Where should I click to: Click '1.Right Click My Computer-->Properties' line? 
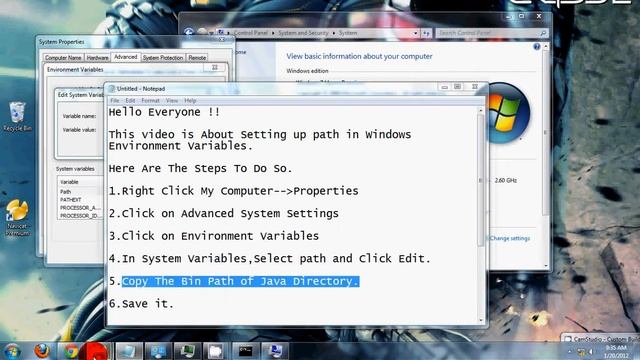(233, 191)
